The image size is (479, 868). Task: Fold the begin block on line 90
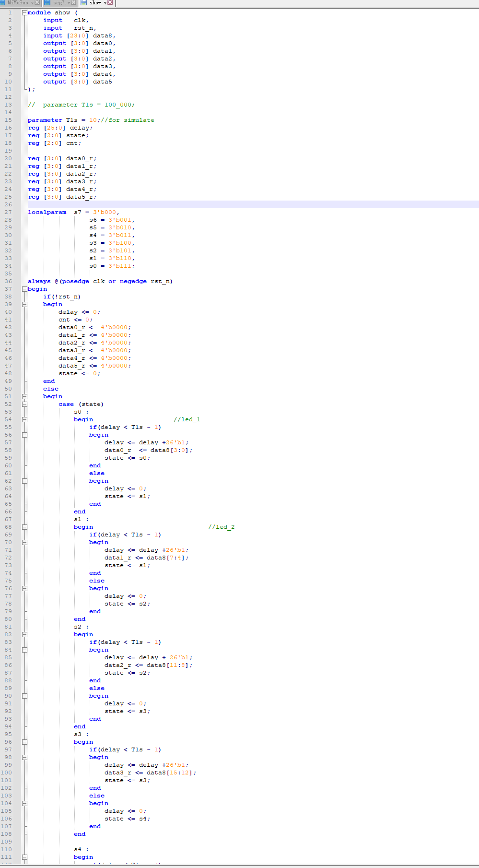[24, 696]
